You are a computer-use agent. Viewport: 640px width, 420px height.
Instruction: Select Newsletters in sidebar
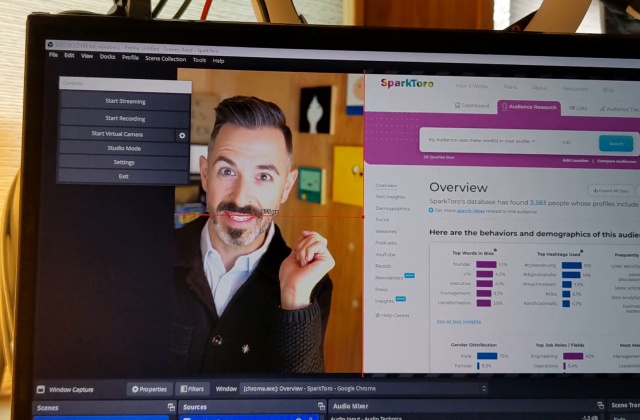pyautogui.click(x=389, y=278)
